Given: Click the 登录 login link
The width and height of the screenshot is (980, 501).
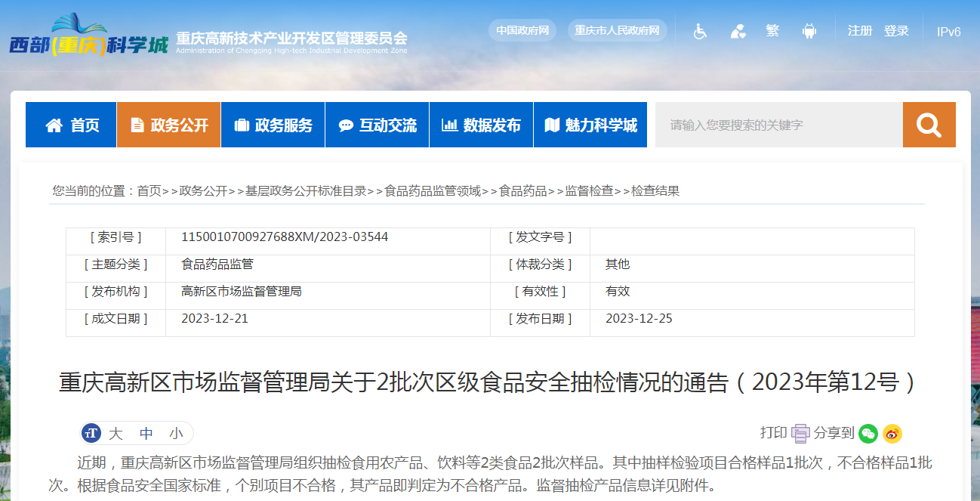Looking at the screenshot, I should pos(896,31).
